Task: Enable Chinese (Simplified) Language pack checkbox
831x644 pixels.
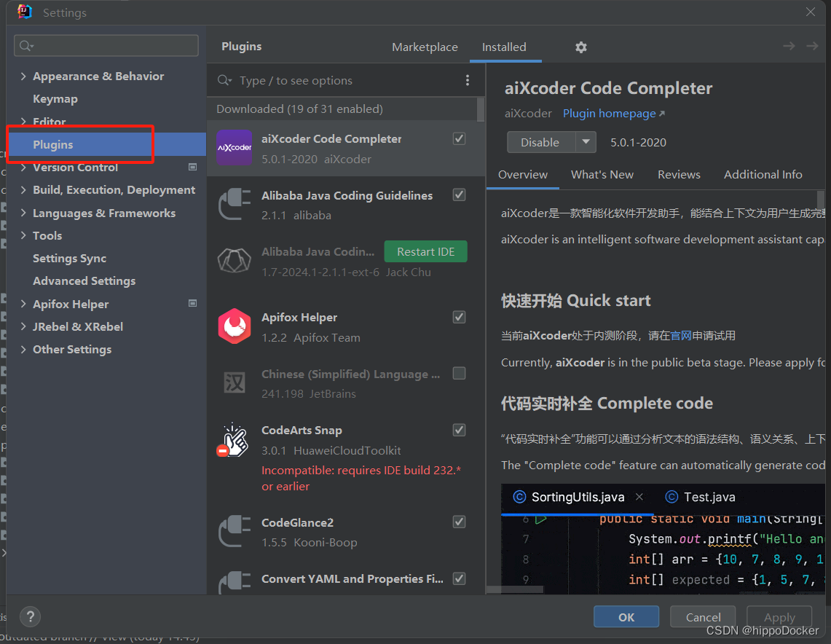Action: 459,374
